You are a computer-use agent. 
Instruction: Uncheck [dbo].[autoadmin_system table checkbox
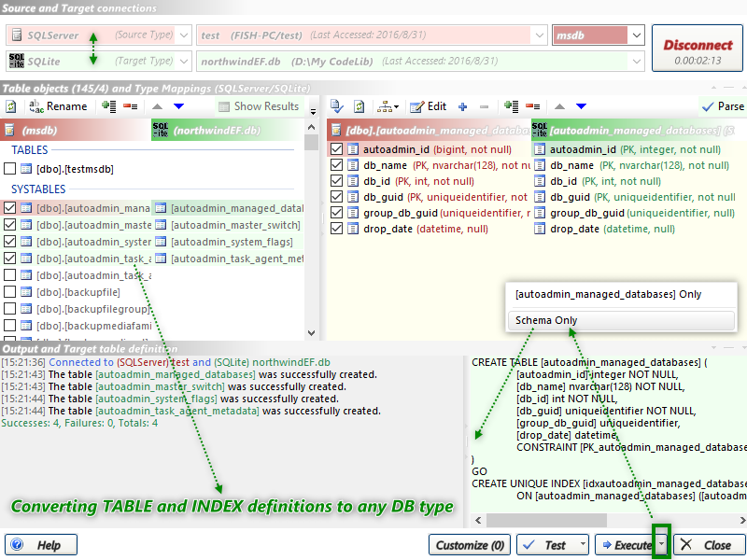9,242
